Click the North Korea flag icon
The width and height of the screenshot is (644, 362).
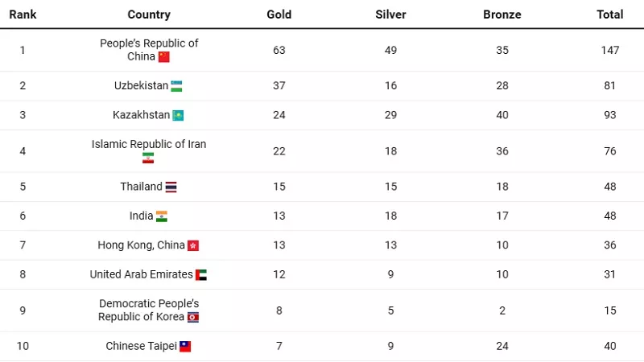193,317
